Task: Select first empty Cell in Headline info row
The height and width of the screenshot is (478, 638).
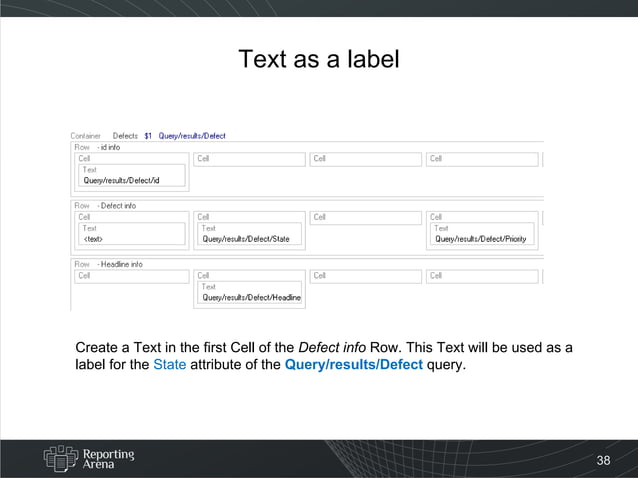Action: coord(132,276)
